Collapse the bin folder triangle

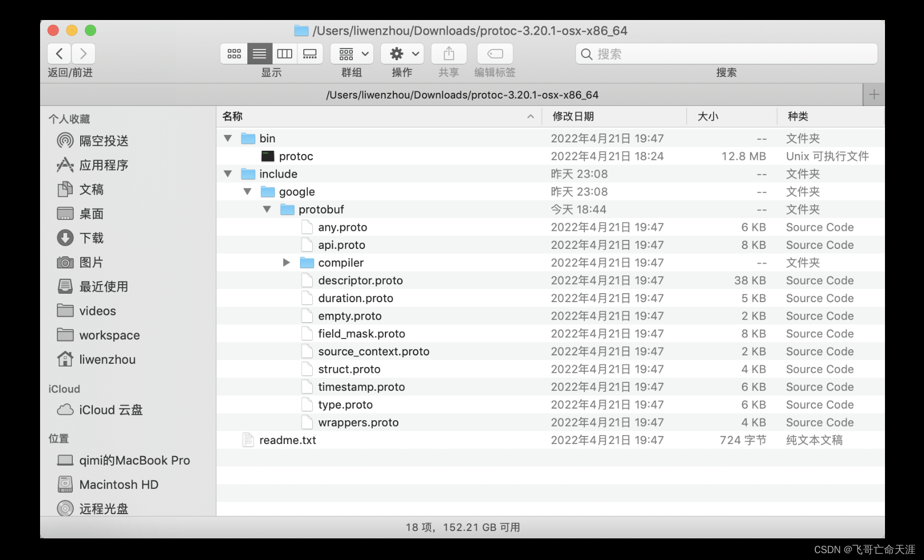228,138
